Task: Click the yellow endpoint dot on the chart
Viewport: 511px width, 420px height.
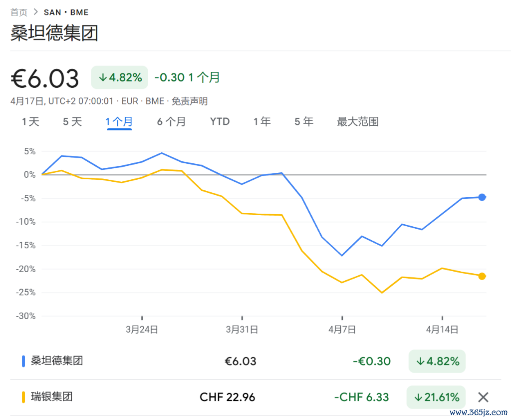Action: coord(482,276)
